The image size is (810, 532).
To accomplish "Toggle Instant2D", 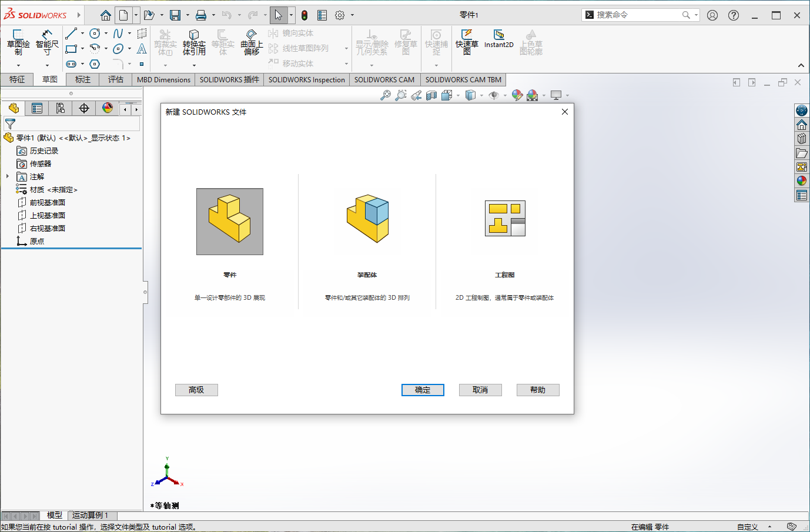I will click(x=499, y=39).
